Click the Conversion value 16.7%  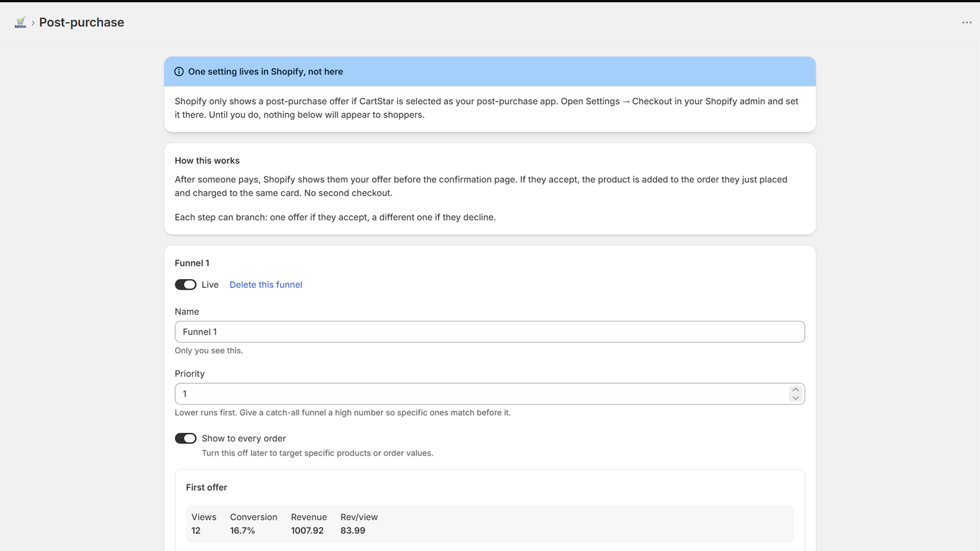243,531
